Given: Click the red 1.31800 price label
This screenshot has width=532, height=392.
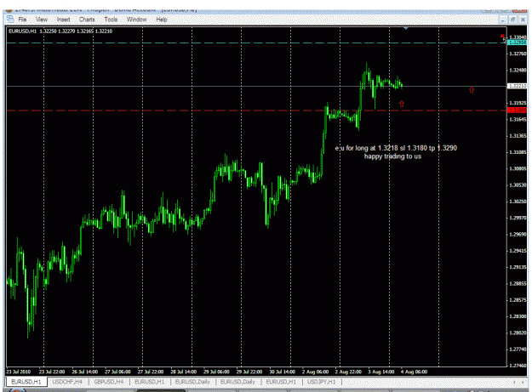Looking at the screenshot, I should [x=517, y=111].
